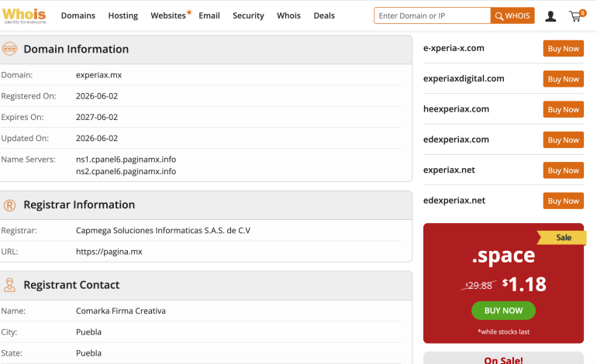Click the Registrar Information R icon

point(9,205)
